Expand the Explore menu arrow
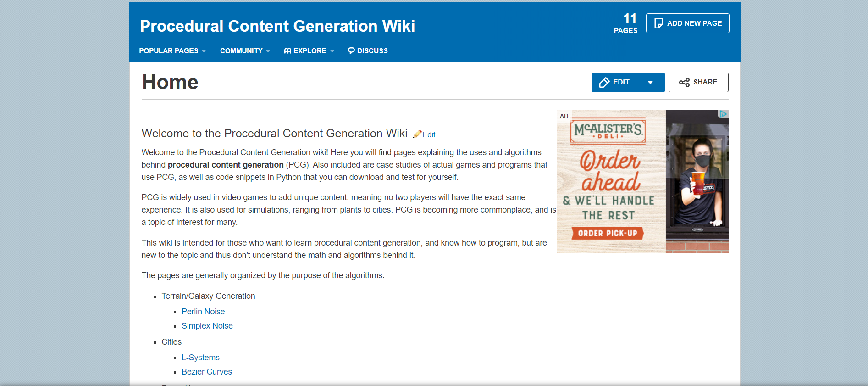Viewport: 868px width, 386px height. [332, 51]
